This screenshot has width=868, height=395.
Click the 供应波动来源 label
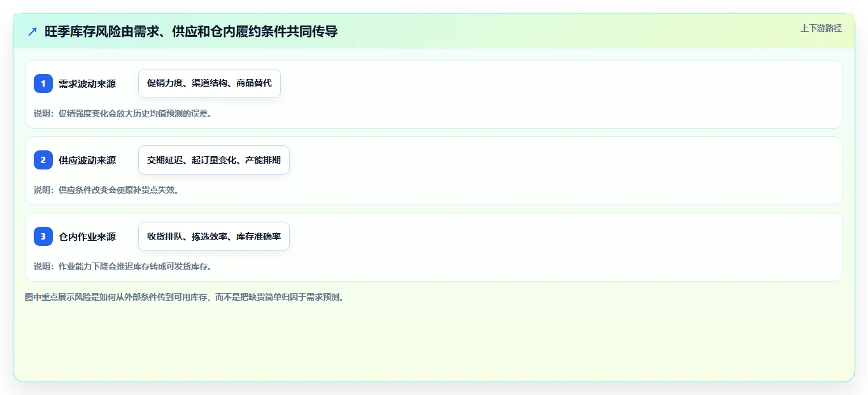(x=87, y=160)
